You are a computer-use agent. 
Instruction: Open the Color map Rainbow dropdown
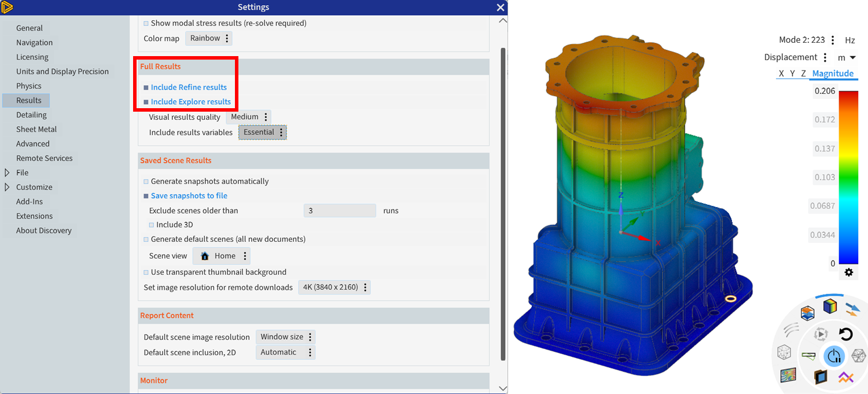(x=209, y=38)
